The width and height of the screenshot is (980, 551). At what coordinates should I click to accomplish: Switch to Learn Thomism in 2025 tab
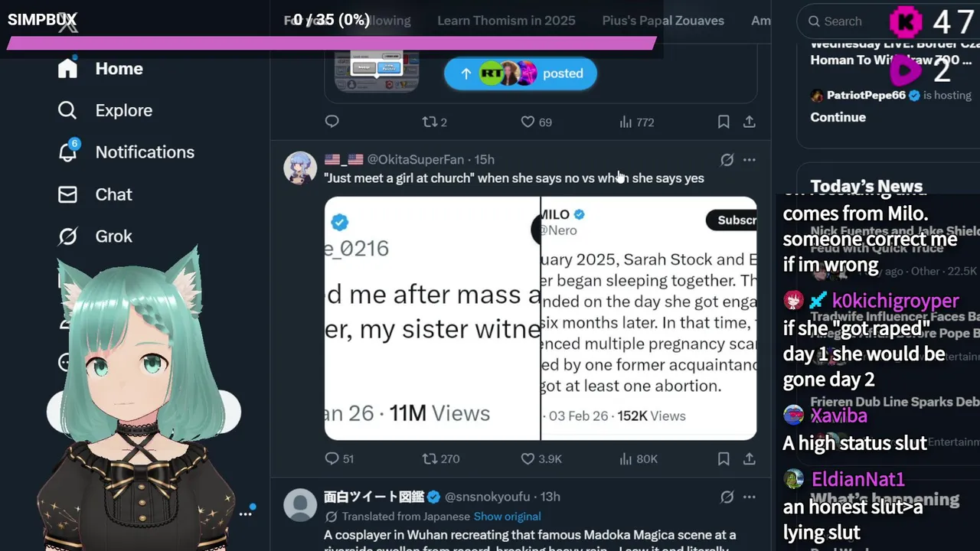[x=506, y=21]
